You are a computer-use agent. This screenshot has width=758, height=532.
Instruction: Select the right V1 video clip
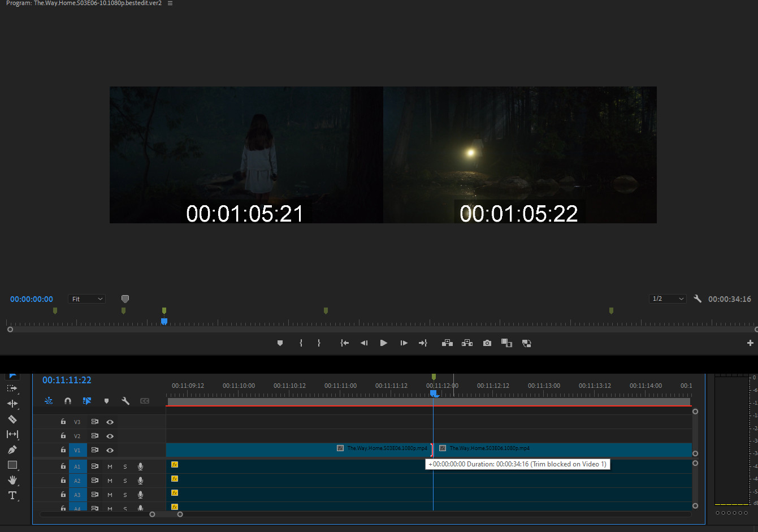563,450
